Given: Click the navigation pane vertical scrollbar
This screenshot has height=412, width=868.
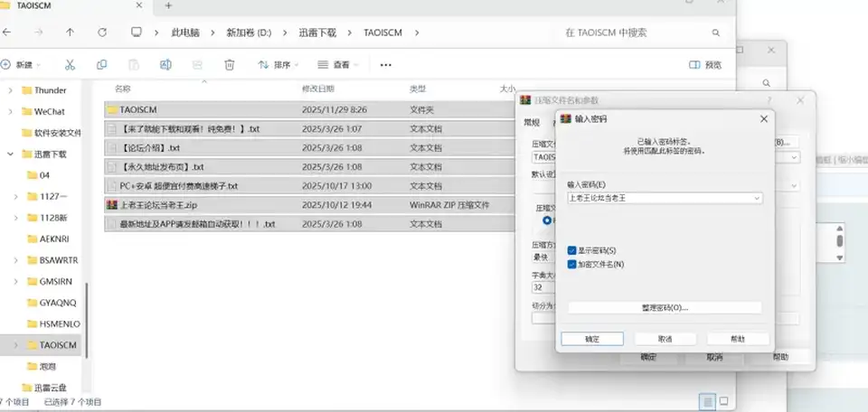Looking at the screenshot, I should point(87,320).
